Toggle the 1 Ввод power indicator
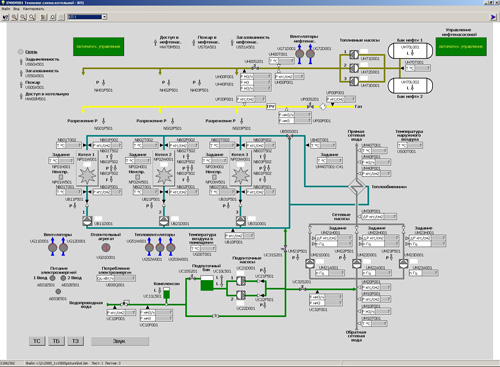Screen dimensions: 500x367 coord(52,278)
